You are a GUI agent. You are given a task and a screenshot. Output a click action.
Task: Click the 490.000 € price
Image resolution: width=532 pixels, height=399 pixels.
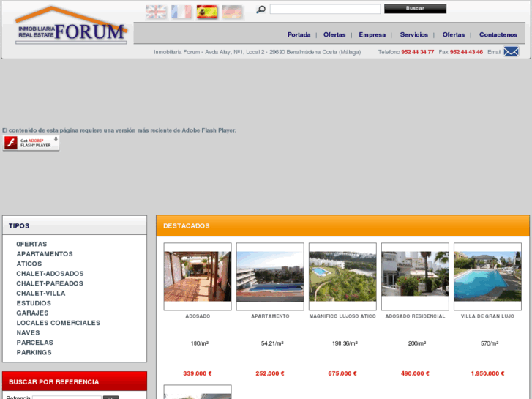pos(415,373)
